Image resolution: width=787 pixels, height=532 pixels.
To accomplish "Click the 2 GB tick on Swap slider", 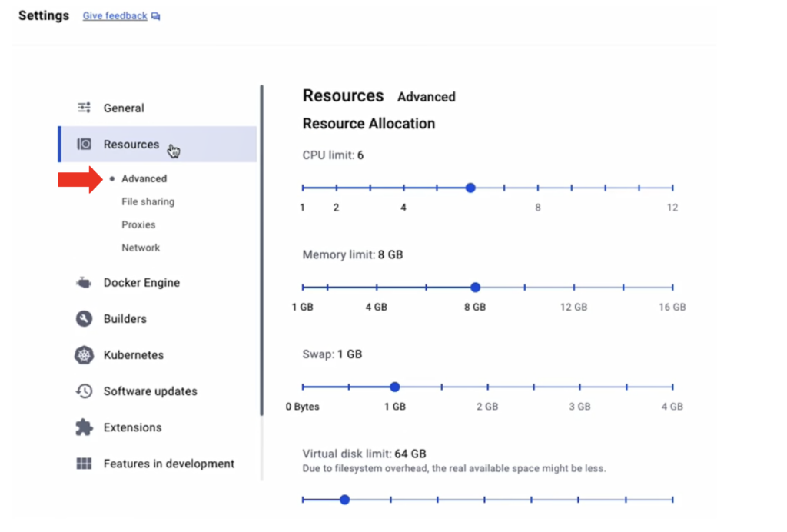I will pos(486,387).
